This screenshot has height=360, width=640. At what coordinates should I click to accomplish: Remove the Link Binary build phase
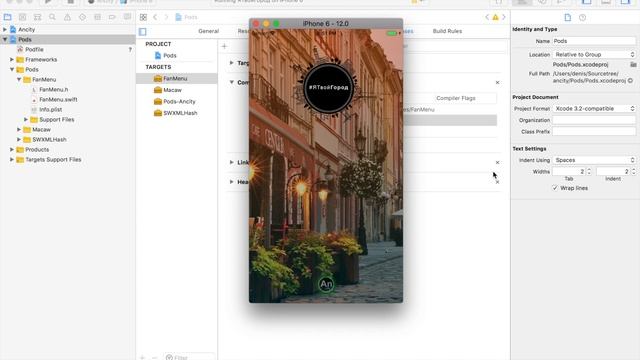coord(497,162)
